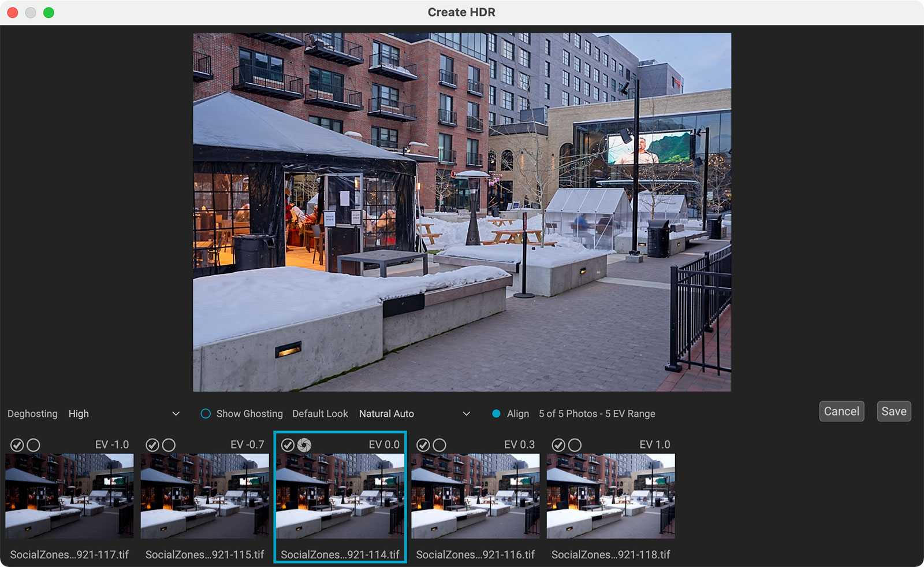Click the aperture reference icon on EV 0.0
Viewport: 924px width, 567px height.
point(304,445)
